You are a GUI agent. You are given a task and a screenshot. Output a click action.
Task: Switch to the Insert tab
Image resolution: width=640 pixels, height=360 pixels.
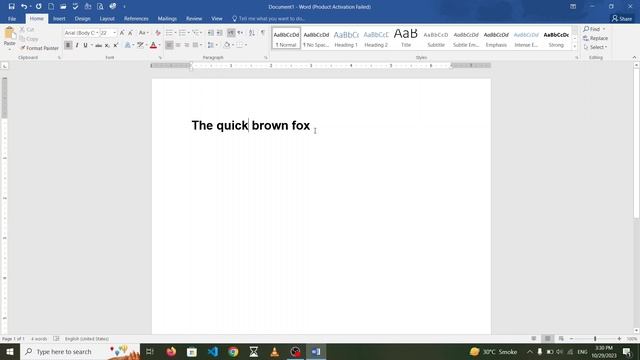pyautogui.click(x=59, y=19)
